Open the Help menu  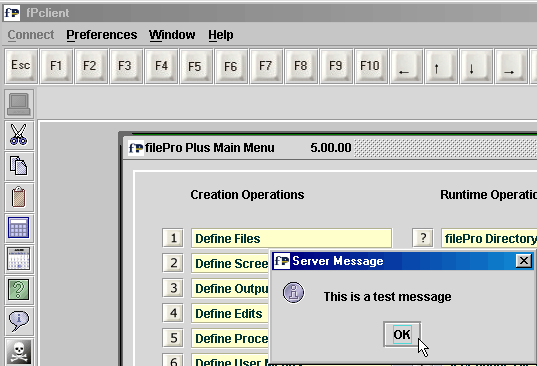[x=221, y=35]
